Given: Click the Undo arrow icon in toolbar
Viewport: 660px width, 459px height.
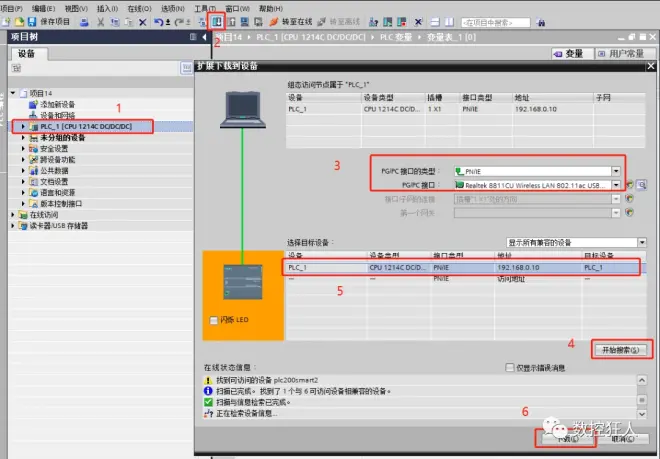Looking at the screenshot, I should [158, 22].
